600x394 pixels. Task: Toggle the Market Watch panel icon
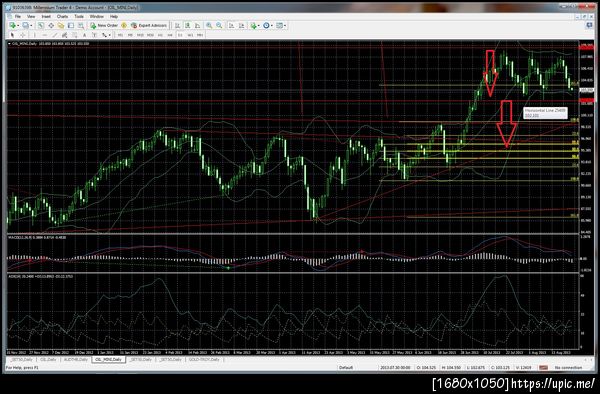pyautogui.click(x=40, y=25)
